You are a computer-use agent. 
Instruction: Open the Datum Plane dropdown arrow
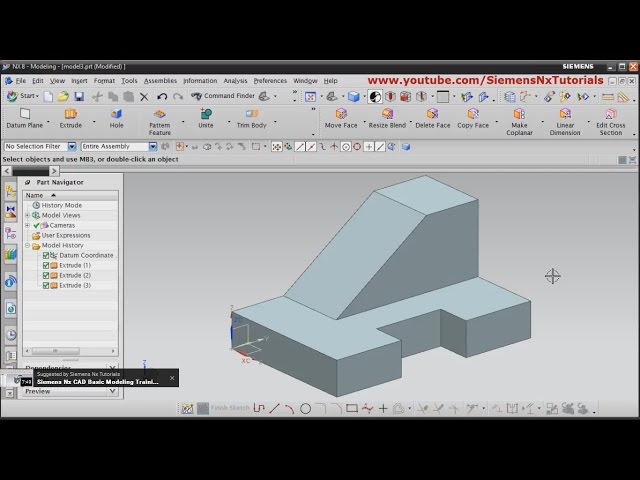tap(48, 121)
